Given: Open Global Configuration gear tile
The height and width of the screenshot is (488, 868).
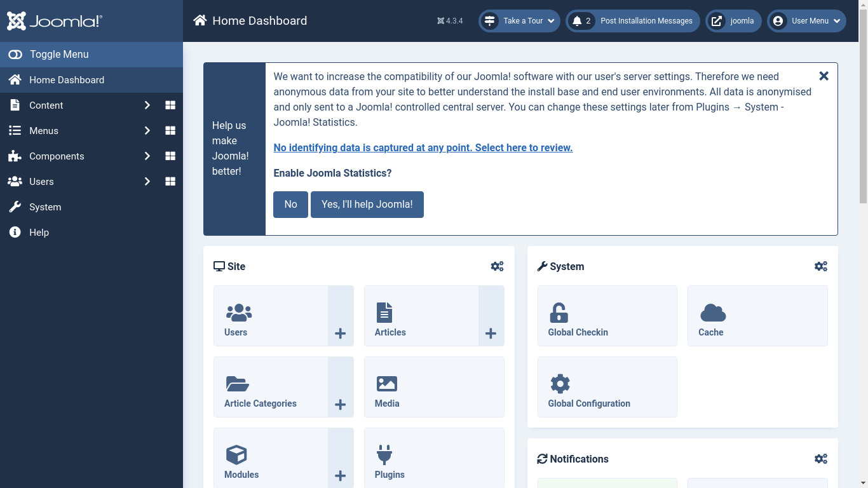Looking at the screenshot, I should click(607, 387).
